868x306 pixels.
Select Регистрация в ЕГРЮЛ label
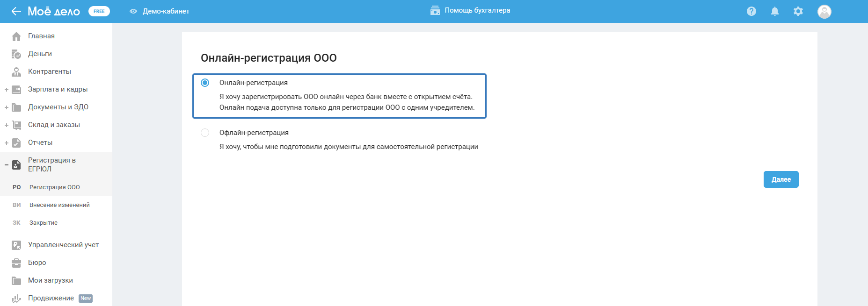(51, 164)
